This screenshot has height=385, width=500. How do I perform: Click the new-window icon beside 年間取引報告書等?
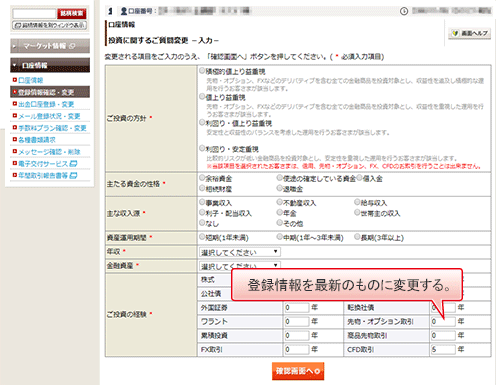[73, 175]
